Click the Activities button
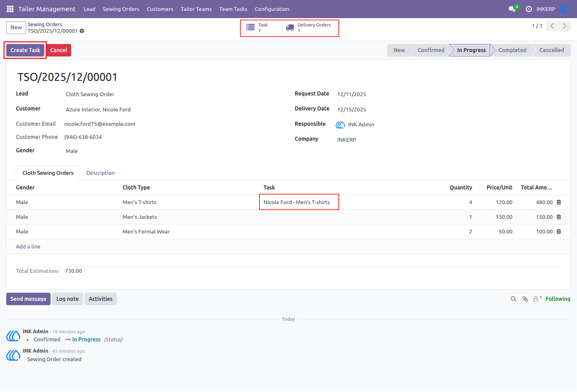Screen dimensions: 577x392 point(101,299)
